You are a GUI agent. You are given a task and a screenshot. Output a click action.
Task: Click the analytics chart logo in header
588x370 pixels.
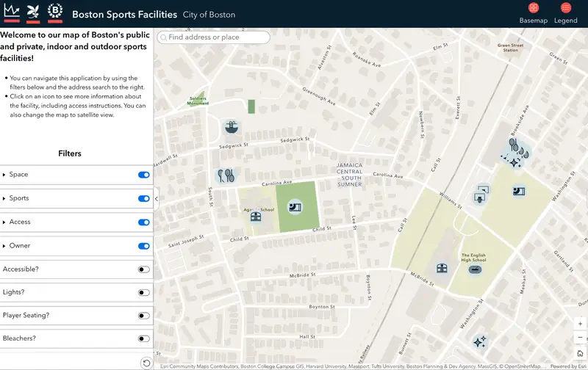tap(12, 11)
